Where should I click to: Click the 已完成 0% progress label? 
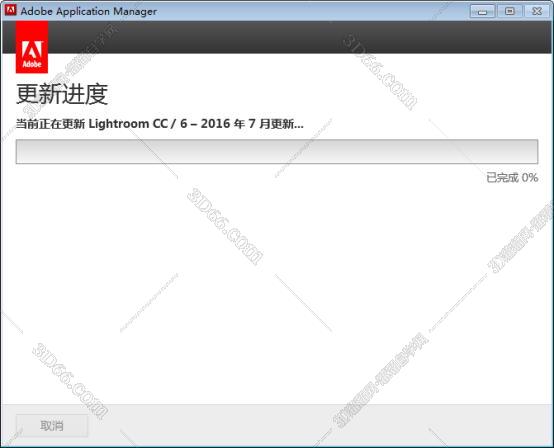[x=512, y=177]
